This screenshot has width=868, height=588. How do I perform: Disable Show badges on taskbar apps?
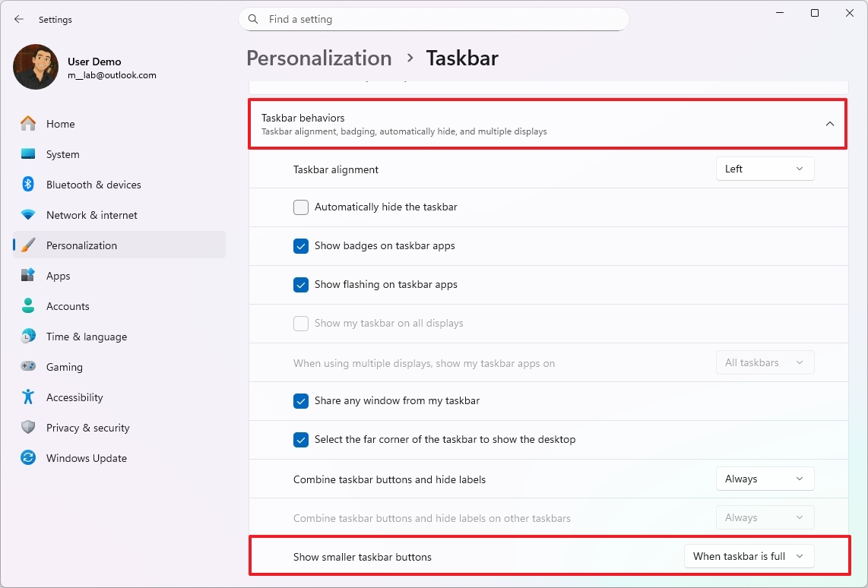point(300,245)
